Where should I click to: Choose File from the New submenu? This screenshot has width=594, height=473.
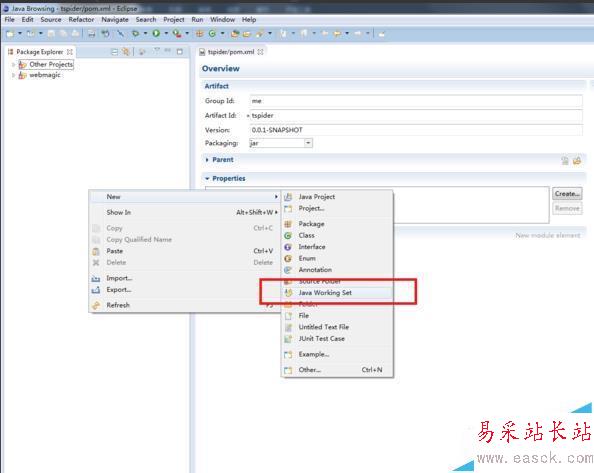click(337, 316)
